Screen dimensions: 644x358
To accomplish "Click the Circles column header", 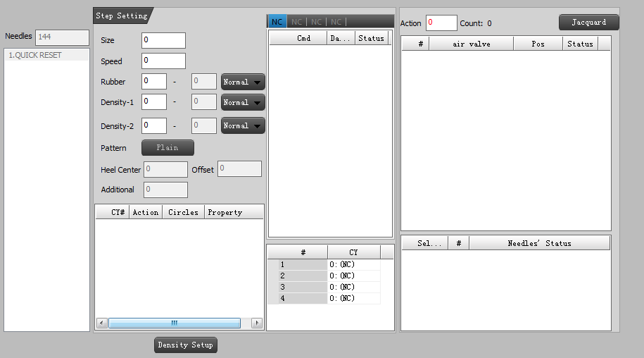I will pyautogui.click(x=183, y=212).
